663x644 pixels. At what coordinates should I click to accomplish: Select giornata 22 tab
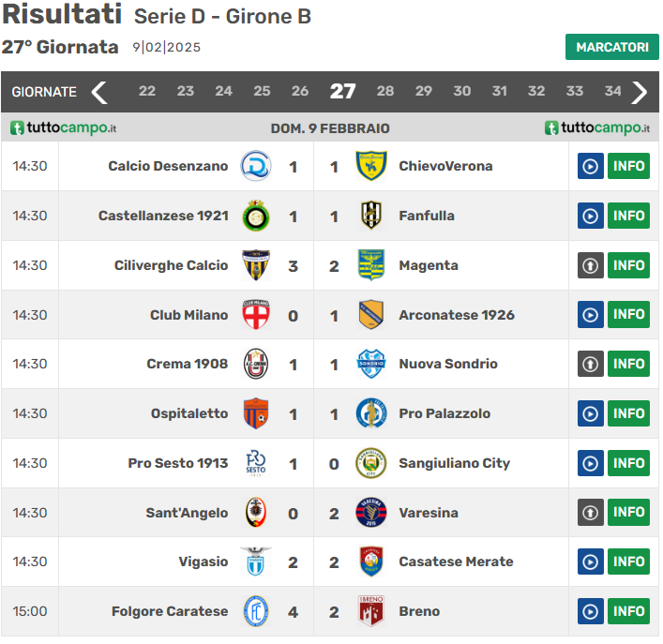147,91
